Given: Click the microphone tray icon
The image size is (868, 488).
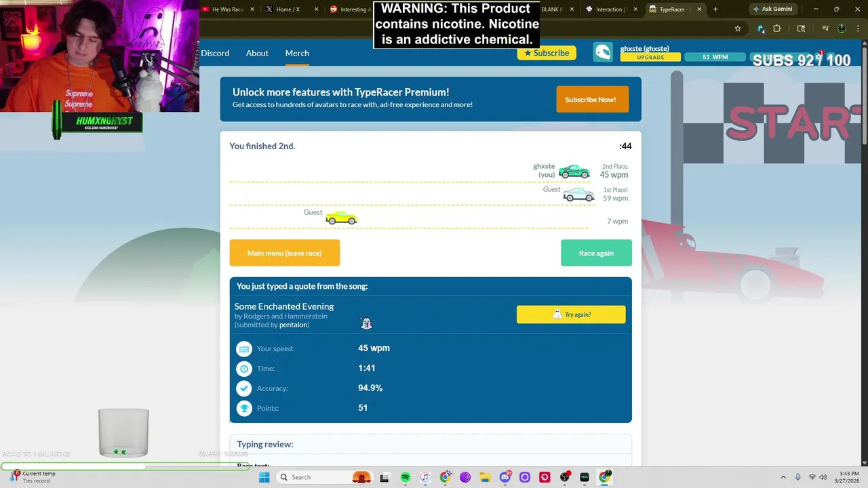Looking at the screenshot, I should click(x=798, y=477).
